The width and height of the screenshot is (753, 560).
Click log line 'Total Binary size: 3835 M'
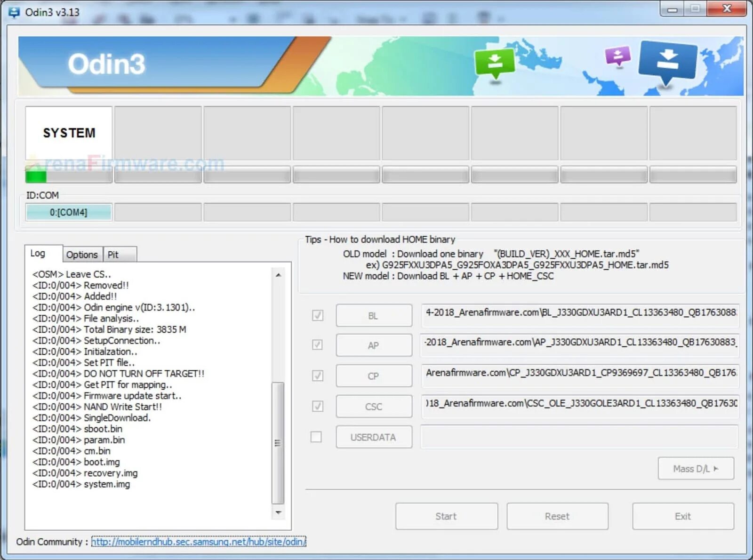point(109,329)
